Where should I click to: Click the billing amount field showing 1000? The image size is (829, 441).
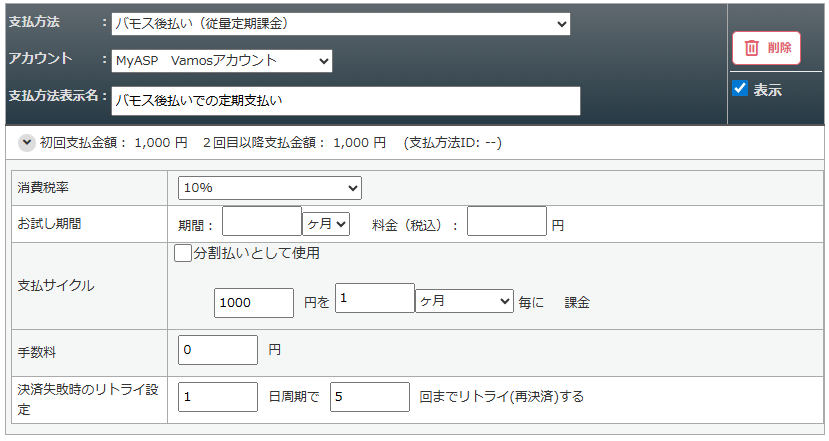(254, 302)
